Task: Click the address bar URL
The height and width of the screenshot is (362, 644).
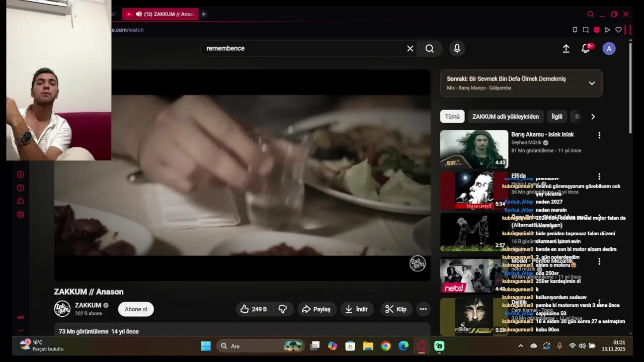Action: (x=128, y=30)
